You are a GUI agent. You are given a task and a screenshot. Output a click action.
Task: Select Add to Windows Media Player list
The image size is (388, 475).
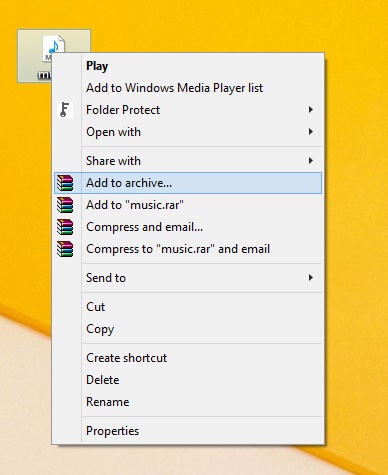click(x=188, y=88)
